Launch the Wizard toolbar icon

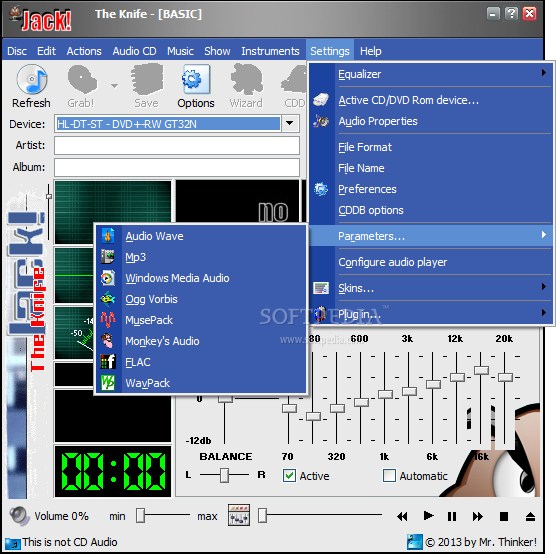click(246, 80)
